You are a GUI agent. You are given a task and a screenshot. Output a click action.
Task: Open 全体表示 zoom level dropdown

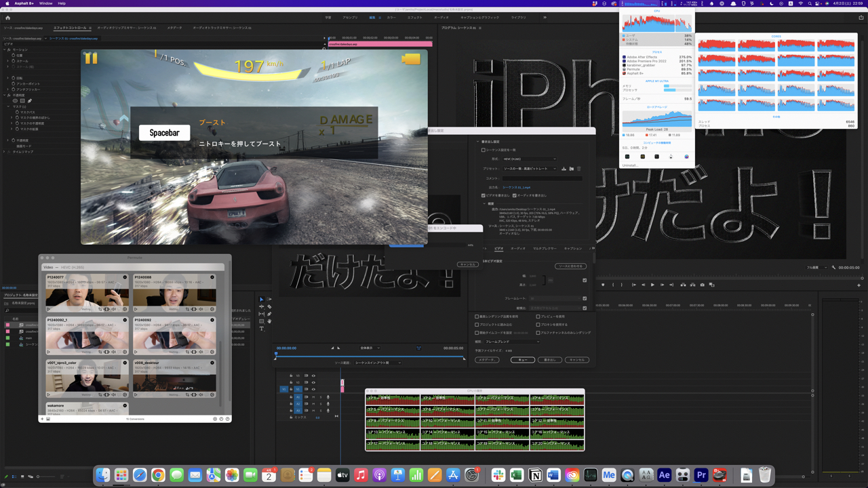(x=370, y=348)
